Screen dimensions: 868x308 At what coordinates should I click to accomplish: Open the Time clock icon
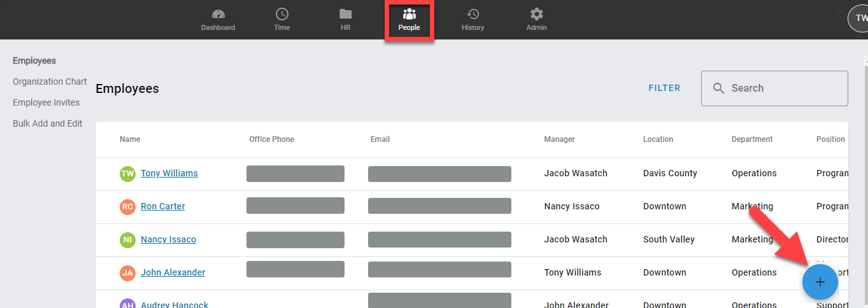point(281,14)
